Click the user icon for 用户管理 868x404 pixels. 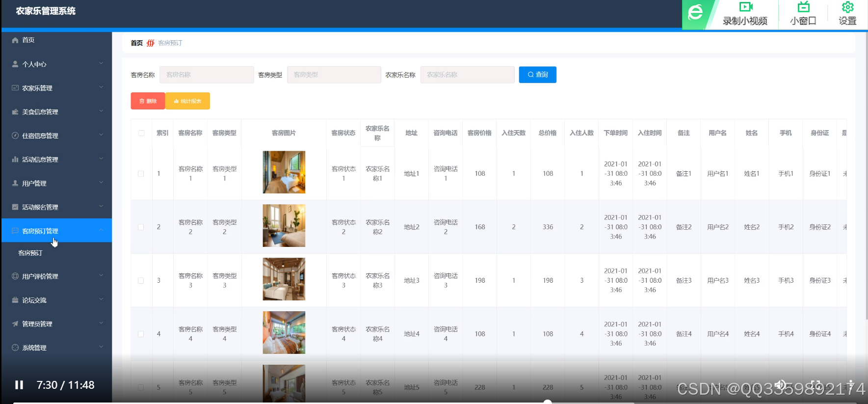[x=15, y=183]
